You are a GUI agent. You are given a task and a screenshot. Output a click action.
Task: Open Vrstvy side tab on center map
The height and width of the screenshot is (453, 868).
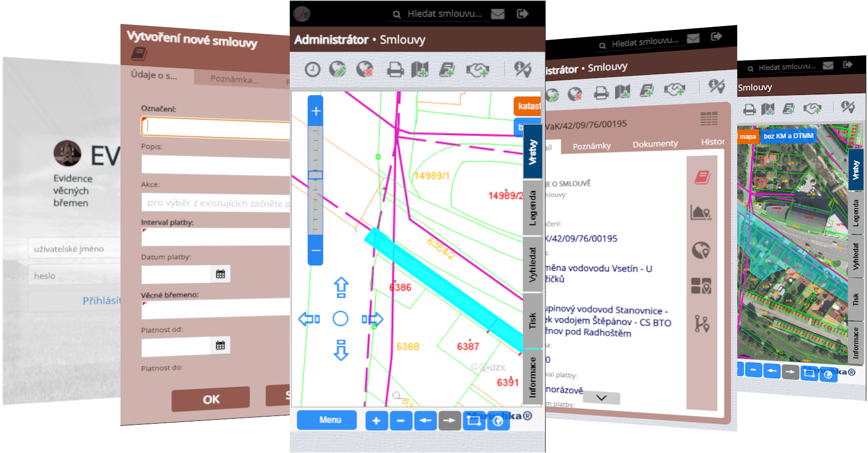tap(533, 151)
